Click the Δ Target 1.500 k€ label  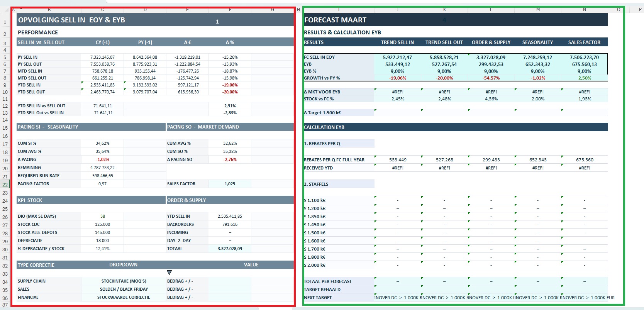click(x=322, y=113)
